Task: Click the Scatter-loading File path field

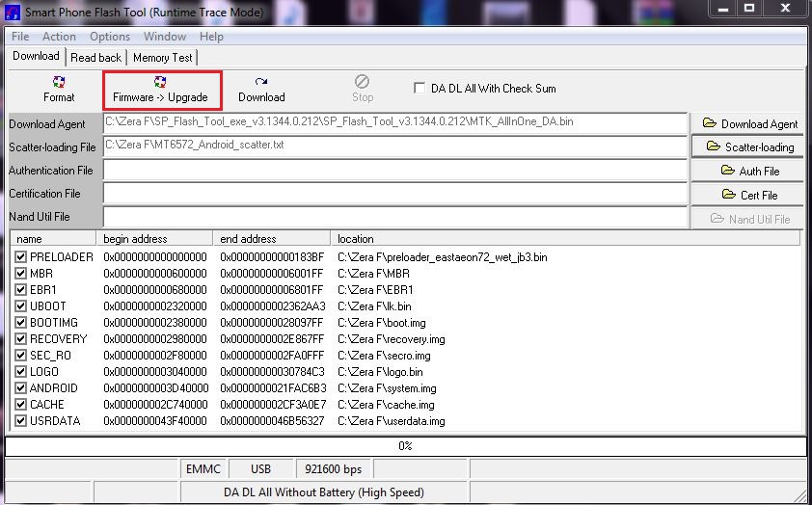Action: coord(395,146)
